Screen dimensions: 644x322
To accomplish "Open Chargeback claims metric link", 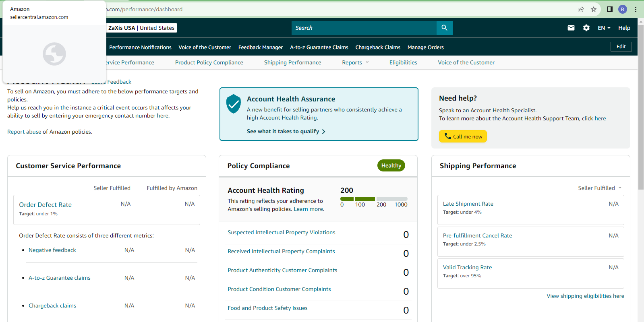I will tap(52, 305).
